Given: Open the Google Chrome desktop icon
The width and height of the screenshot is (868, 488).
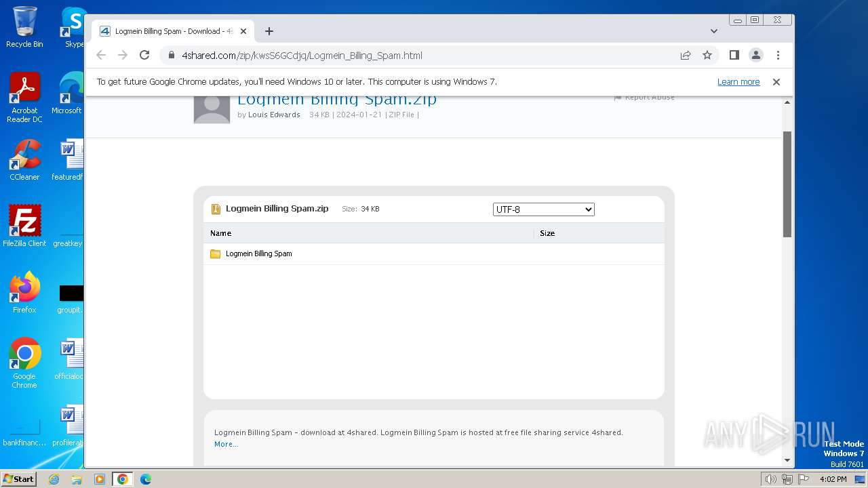Looking at the screenshot, I should tap(24, 363).
